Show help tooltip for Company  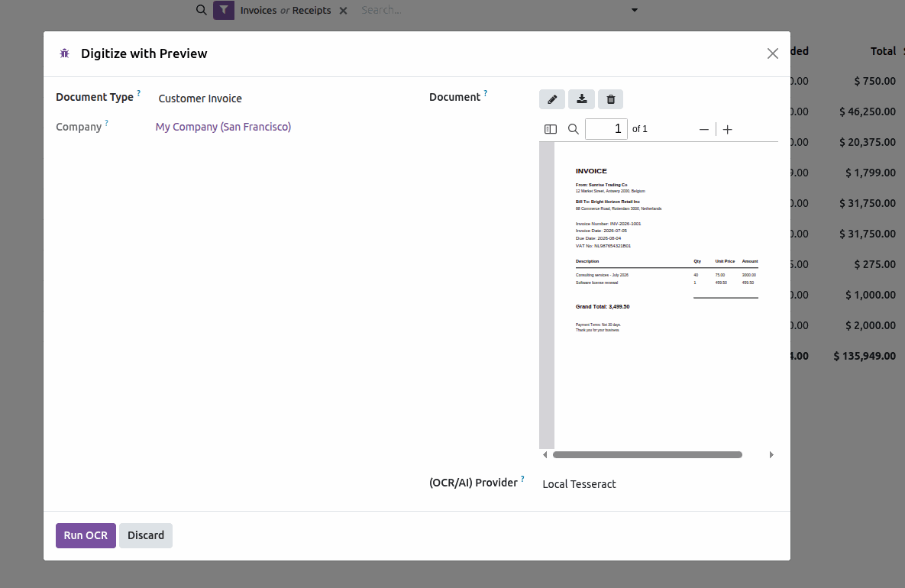(106, 122)
